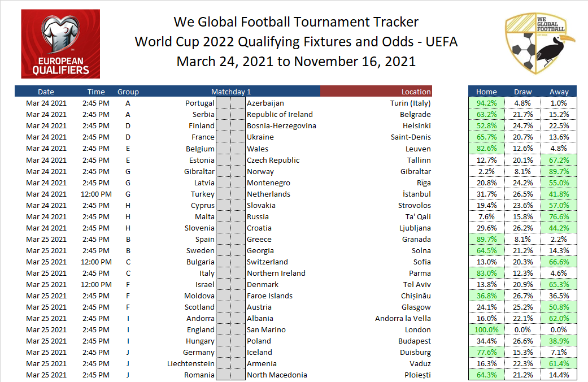Click the score box beside England
Viewport: 588px width, 382px height.
(223, 329)
